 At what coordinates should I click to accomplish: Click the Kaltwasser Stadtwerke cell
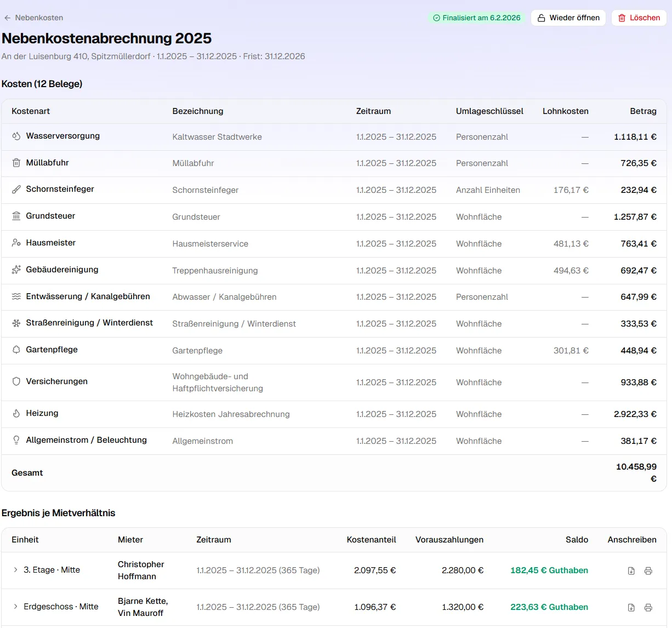click(x=217, y=137)
